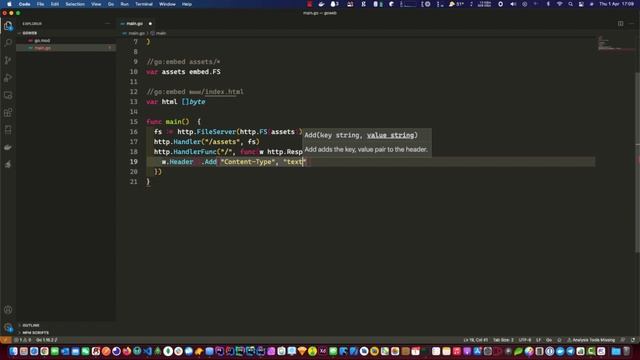Open the File menu
The image size is (640, 360).
pos(40,4)
